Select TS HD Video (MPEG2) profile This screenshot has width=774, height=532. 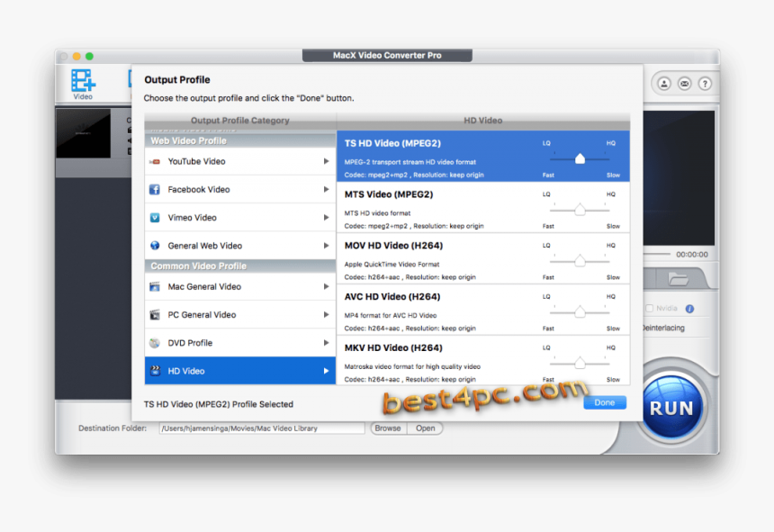coord(483,157)
